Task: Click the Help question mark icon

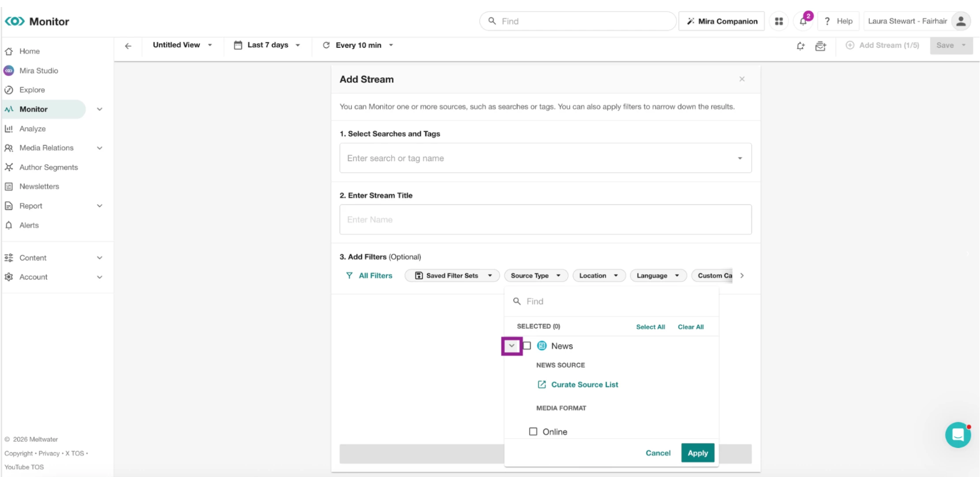Action: click(827, 21)
